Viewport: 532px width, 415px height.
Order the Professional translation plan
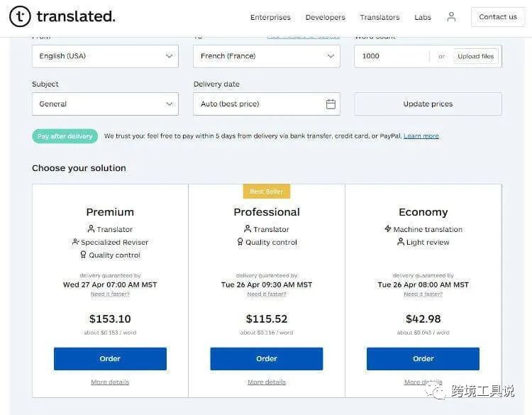267,359
